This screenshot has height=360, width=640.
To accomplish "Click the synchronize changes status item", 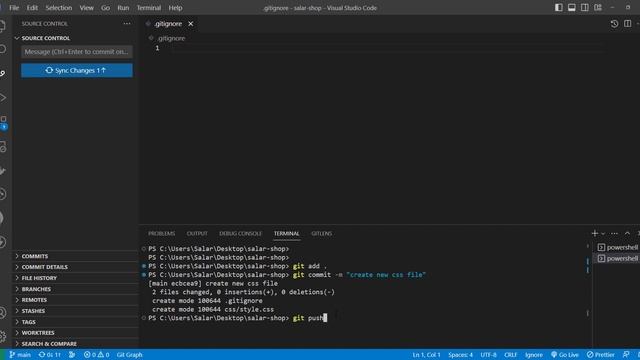I will coord(49,355).
